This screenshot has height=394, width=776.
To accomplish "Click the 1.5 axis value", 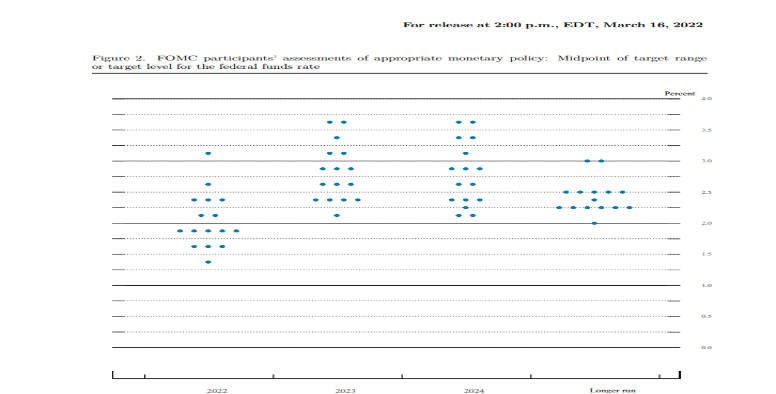I will [x=706, y=254].
